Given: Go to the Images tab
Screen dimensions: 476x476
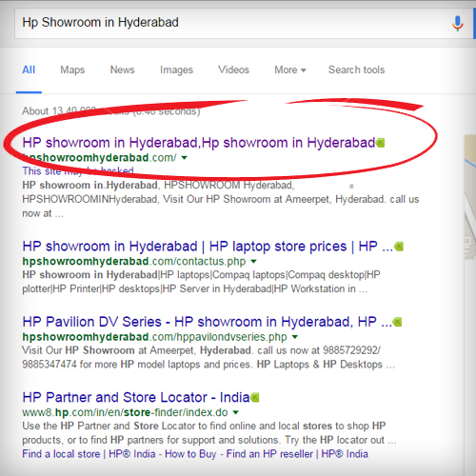Looking at the screenshot, I should coord(176,69).
